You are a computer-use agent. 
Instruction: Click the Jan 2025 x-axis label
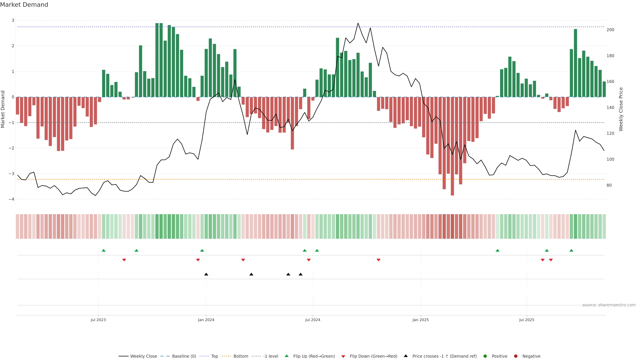tap(420, 320)
